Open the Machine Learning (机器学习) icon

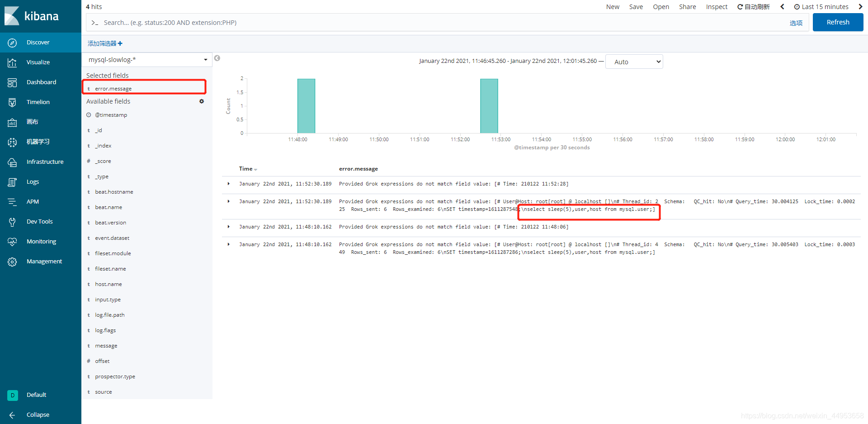click(12, 142)
